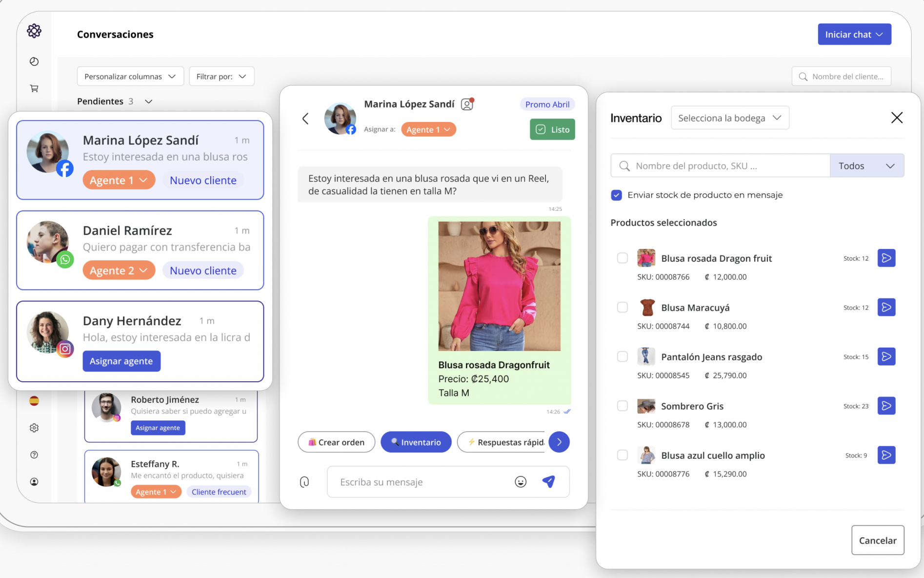Open the 'Agente 1' assignment dropdown
This screenshot has width=924, height=578.
428,129
